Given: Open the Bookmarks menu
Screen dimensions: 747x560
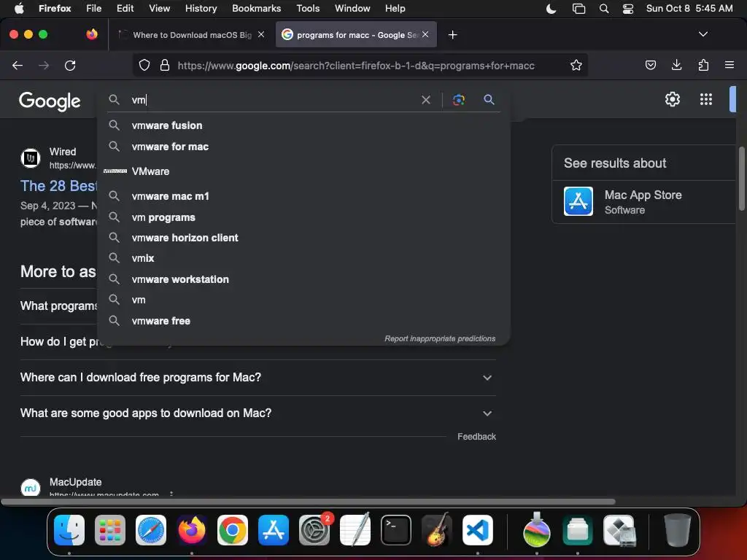Looking at the screenshot, I should [x=256, y=9].
